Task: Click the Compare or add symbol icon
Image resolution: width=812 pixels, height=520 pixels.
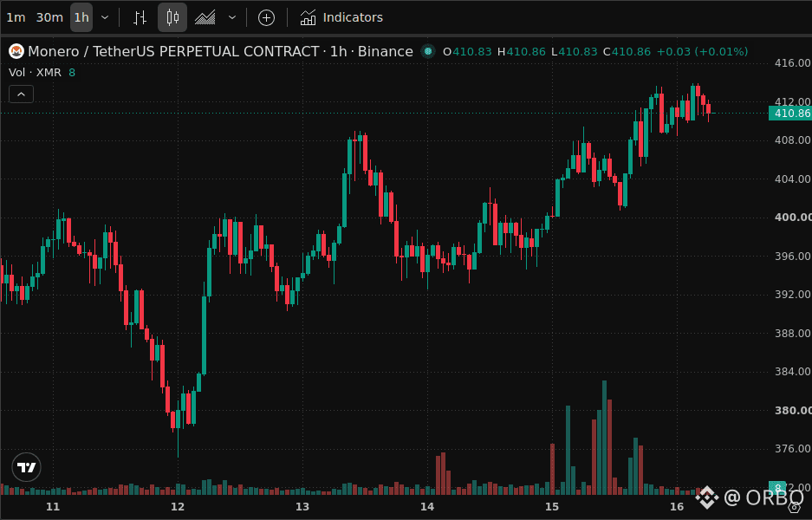Action: tap(266, 17)
